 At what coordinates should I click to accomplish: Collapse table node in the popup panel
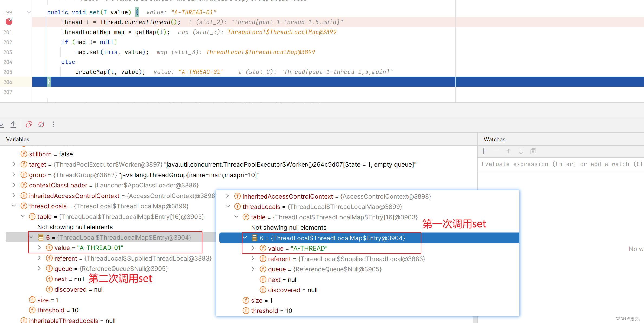236,217
